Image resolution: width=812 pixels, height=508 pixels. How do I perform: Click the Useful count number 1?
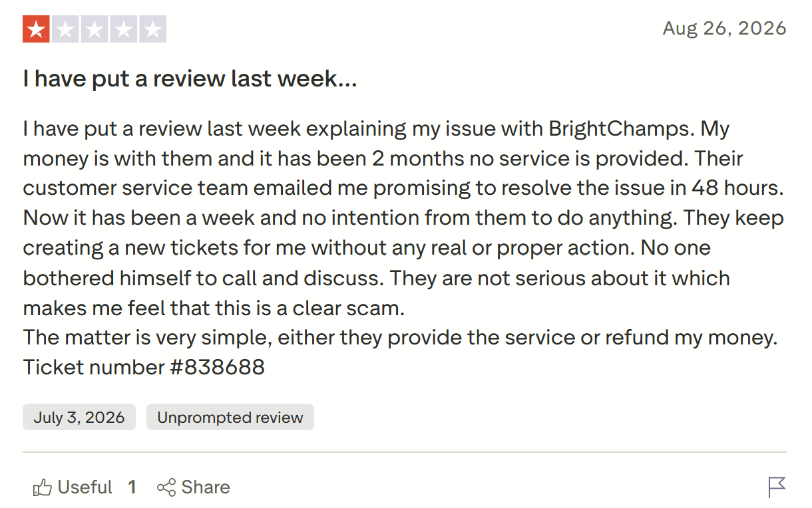tap(132, 487)
